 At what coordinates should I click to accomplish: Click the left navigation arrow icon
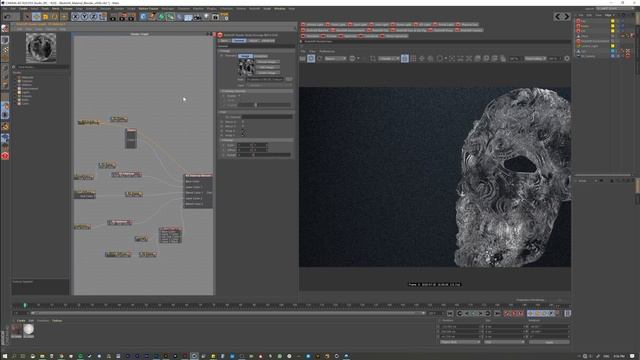(558, 16)
